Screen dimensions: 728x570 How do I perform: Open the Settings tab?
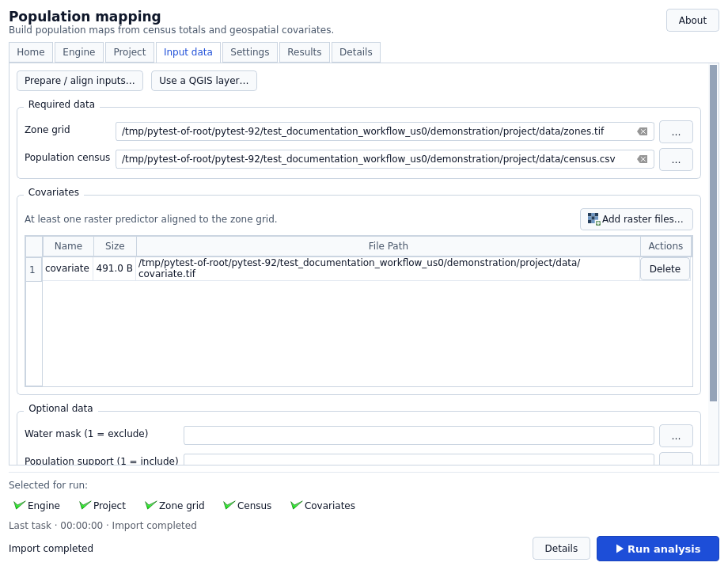(x=250, y=52)
